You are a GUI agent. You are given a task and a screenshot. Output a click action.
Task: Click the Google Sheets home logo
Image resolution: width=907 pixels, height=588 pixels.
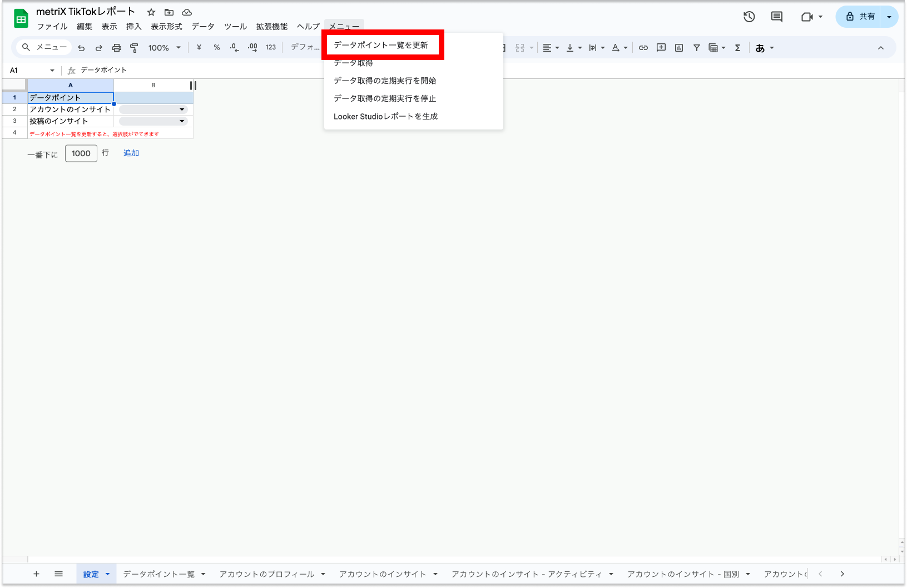coord(21,19)
